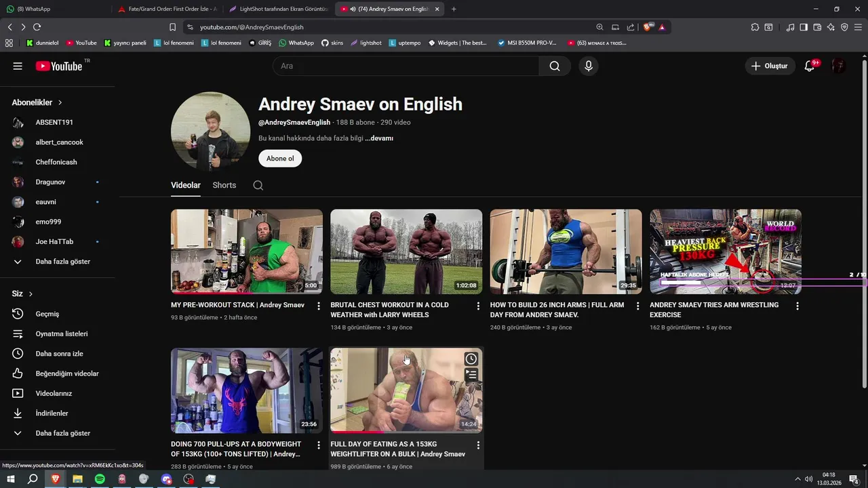Viewport: 868px width, 488px height.
Task: Open options for ARM WRESTLING EXERCISE video
Action: pos(797,306)
